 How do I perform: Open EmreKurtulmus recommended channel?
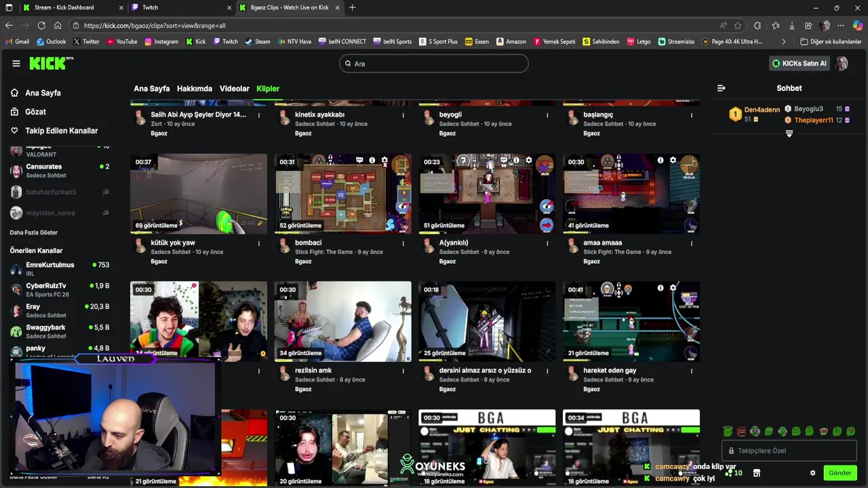point(60,269)
